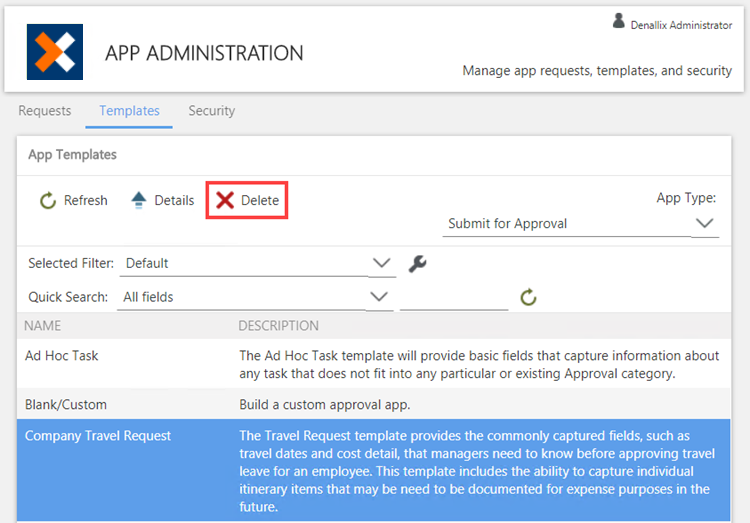Click into the quick search text field
Screen dimensions: 750x523
454,297
